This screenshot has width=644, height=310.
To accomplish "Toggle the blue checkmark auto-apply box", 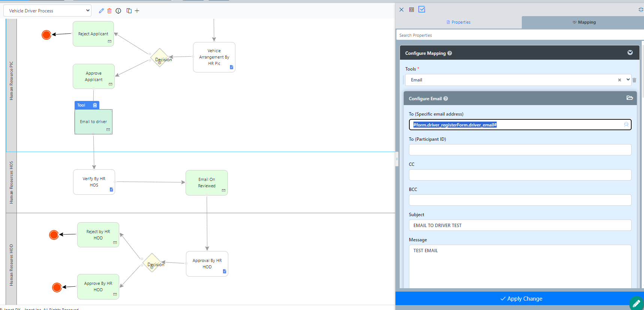I will tap(422, 9).
